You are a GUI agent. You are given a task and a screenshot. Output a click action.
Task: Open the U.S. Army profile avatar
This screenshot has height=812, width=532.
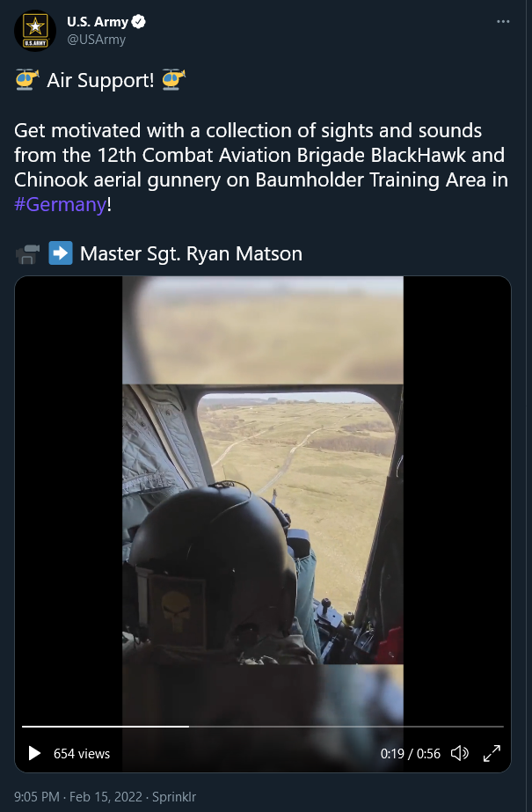click(35, 31)
